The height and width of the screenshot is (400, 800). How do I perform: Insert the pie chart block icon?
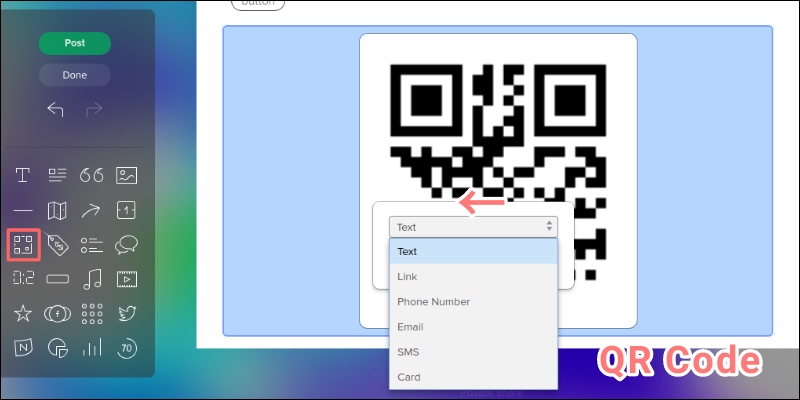click(58, 348)
